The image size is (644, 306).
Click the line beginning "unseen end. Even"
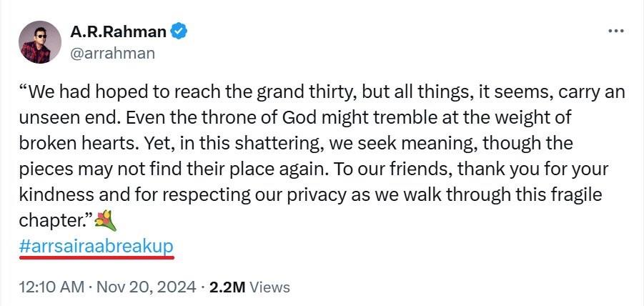[295, 118]
